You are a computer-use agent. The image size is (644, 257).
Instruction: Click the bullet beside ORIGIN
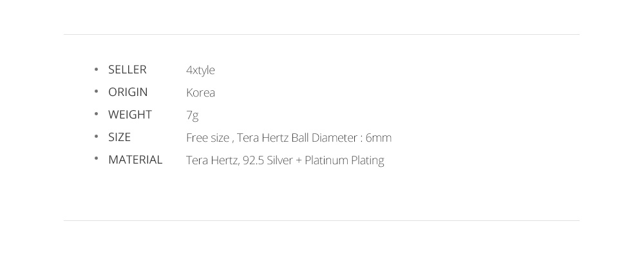click(x=96, y=91)
